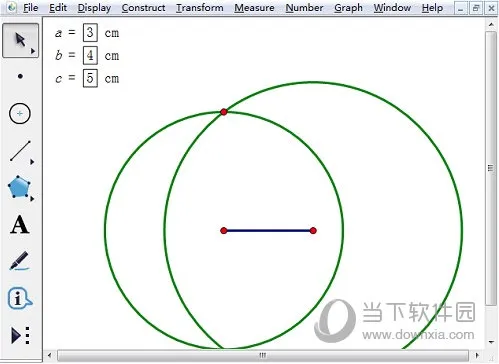Select the left endpoint of blue segment

tap(224, 231)
